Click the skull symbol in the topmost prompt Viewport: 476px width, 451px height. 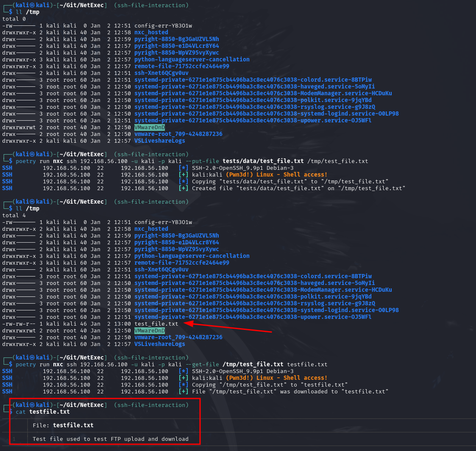[32, 5]
